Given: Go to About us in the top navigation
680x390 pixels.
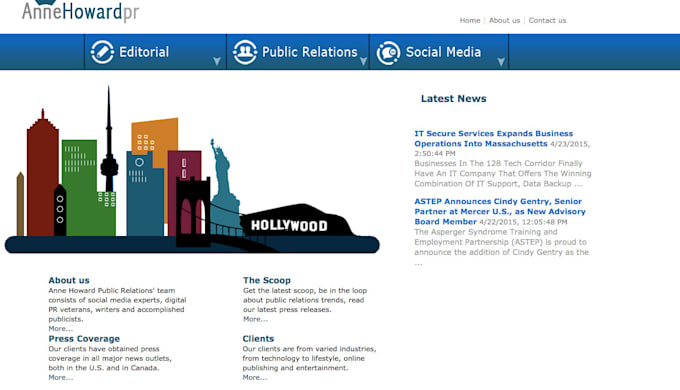Looking at the screenshot, I should click(504, 20).
